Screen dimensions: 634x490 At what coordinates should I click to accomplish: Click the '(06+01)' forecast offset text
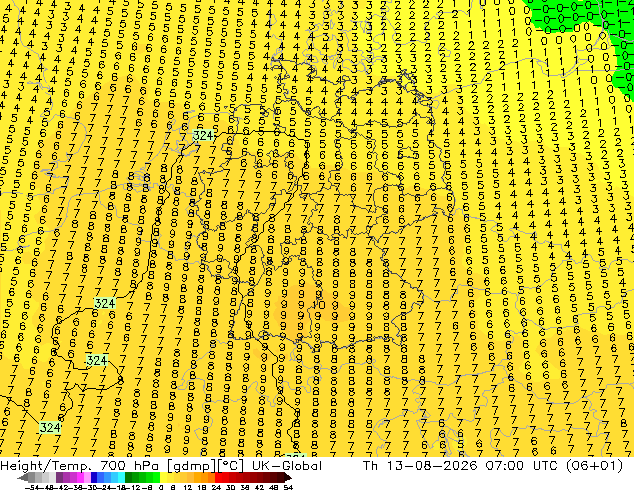594,466
